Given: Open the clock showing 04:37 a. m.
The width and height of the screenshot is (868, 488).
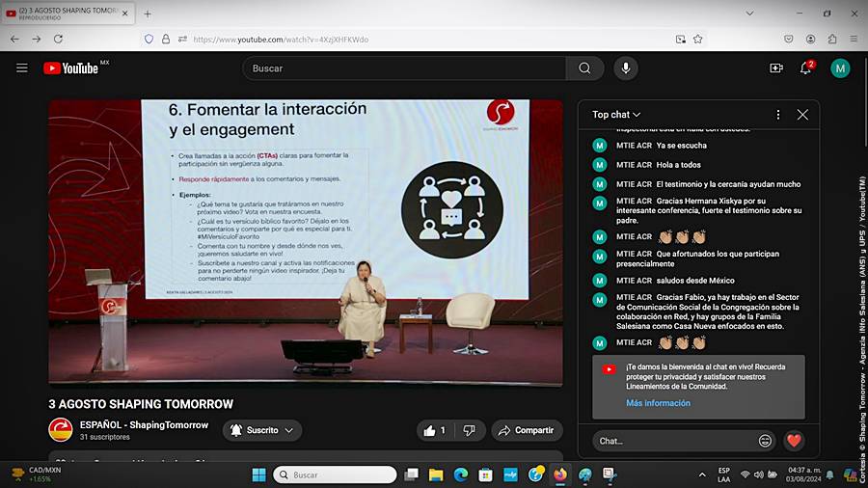Looking at the screenshot, I should 803,474.
